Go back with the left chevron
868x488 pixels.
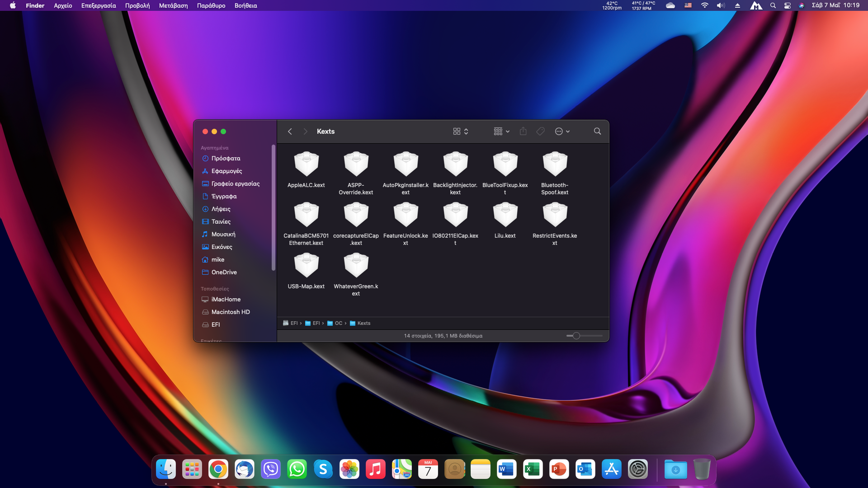point(290,131)
